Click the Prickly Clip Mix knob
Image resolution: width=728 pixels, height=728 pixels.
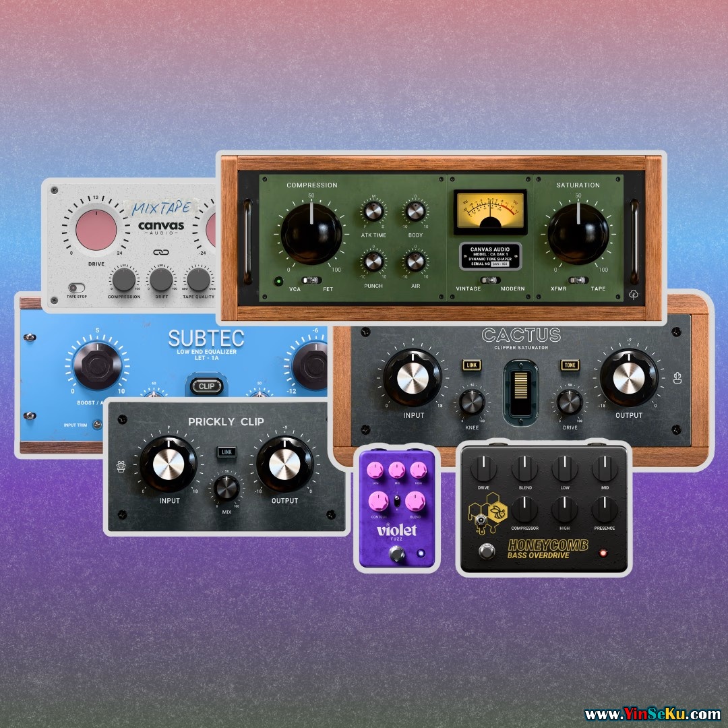tap(226, 486)
